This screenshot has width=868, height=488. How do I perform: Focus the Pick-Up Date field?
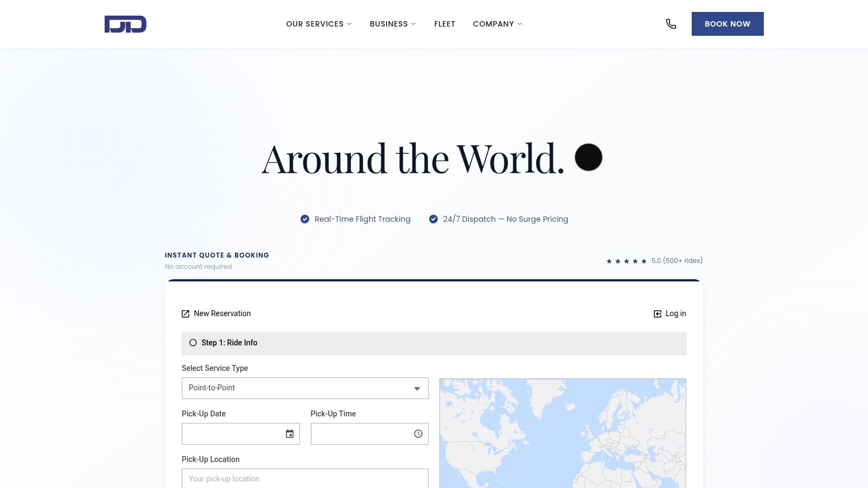pos(241,434)
